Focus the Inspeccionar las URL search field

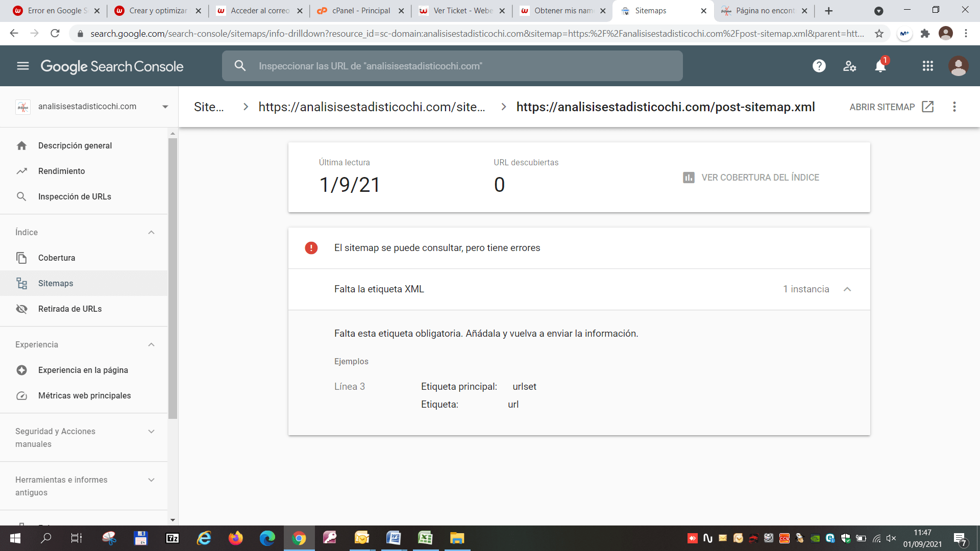[452, 66]
